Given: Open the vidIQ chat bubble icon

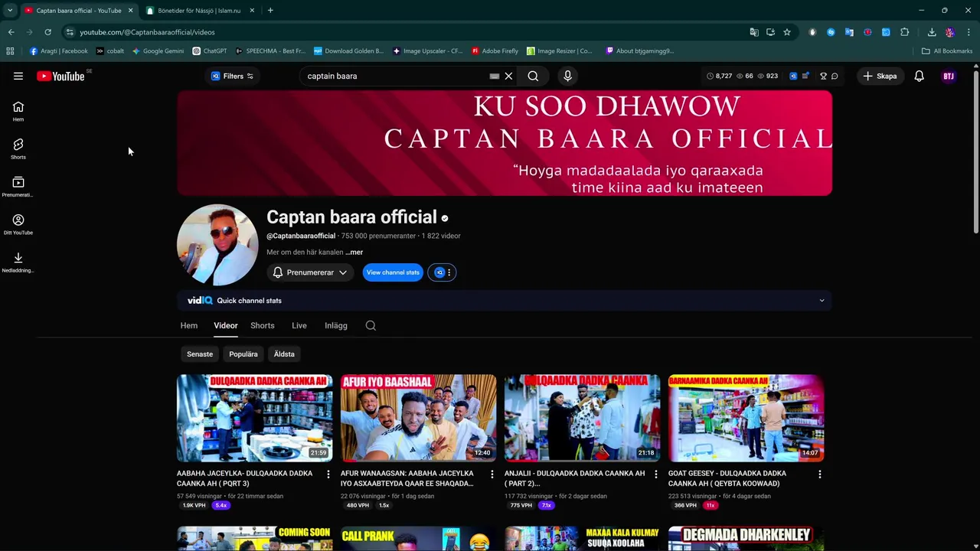Looking at the screenshot, I should coord(835,76).
